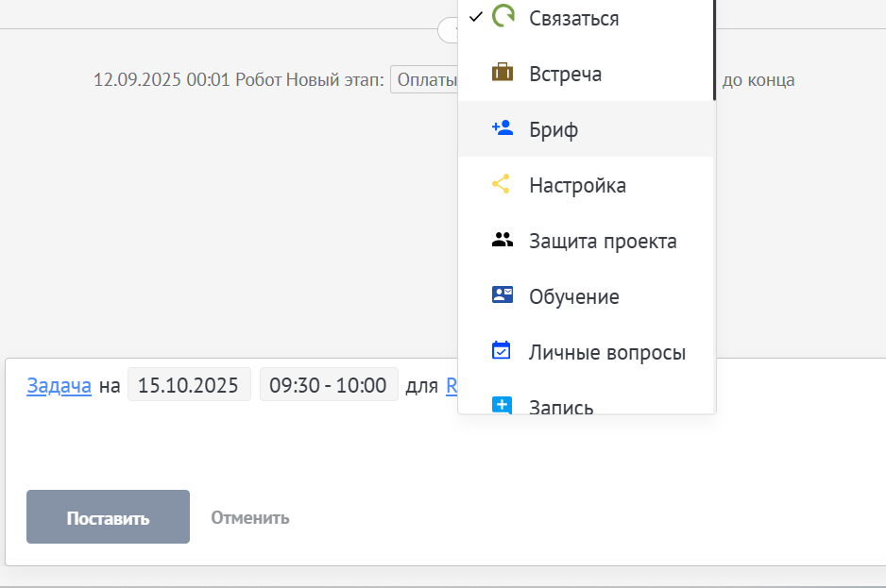Click the green Связаться refresh icon

pyautogui.click(x=503, y=16)
